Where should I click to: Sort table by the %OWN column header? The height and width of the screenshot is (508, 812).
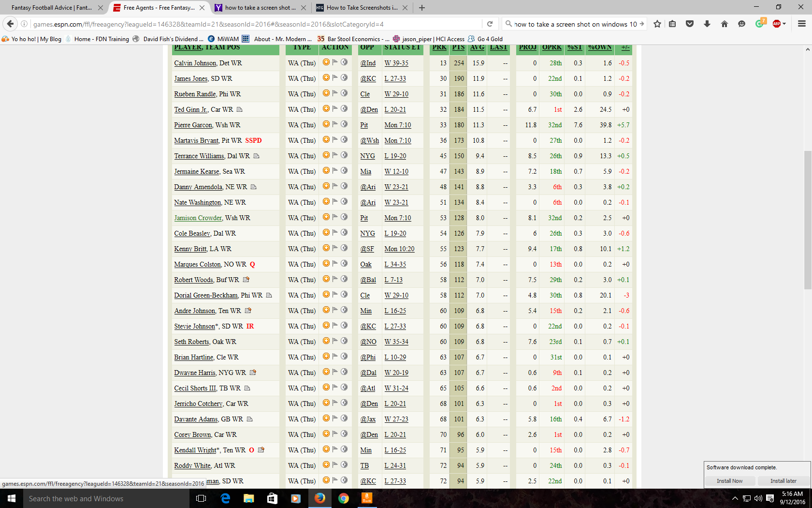click(600, 47)
